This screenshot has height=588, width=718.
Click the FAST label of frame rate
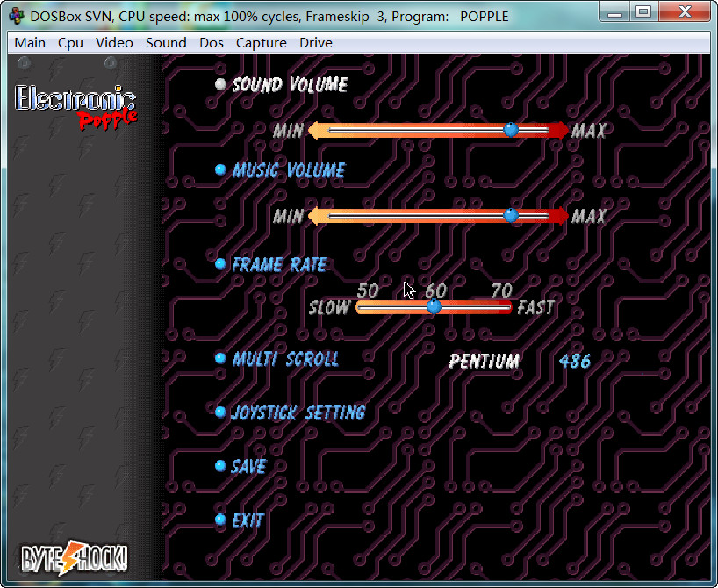pyautogui.click(x=535, y=307)
